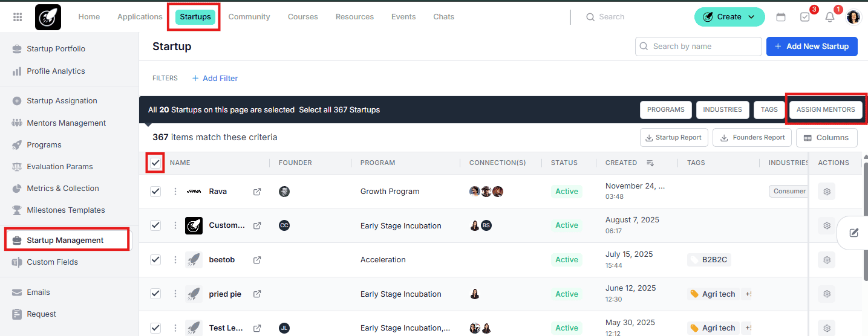Click the Rava startup logo
The image size is (868, 336).
194,192
